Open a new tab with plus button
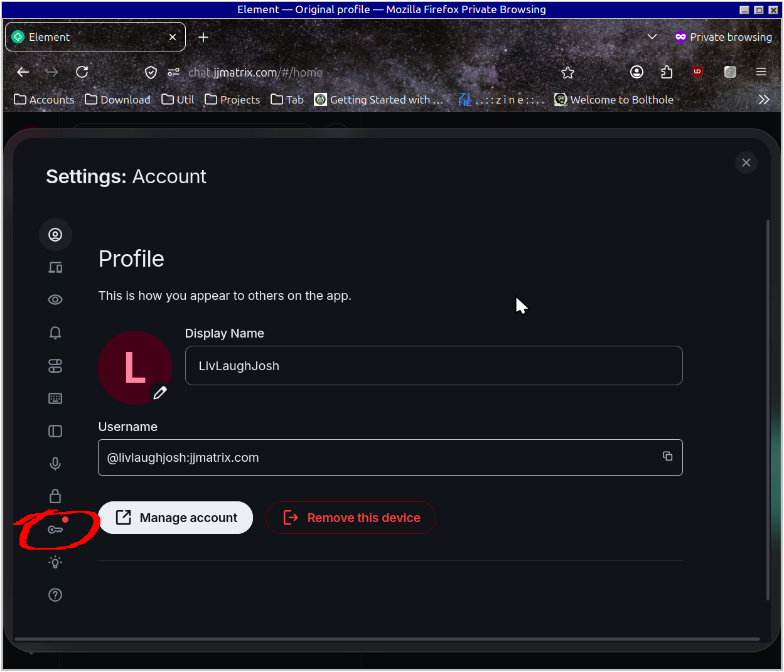The width and height of the screenshot is (784, 672). [x=203, y=37]
